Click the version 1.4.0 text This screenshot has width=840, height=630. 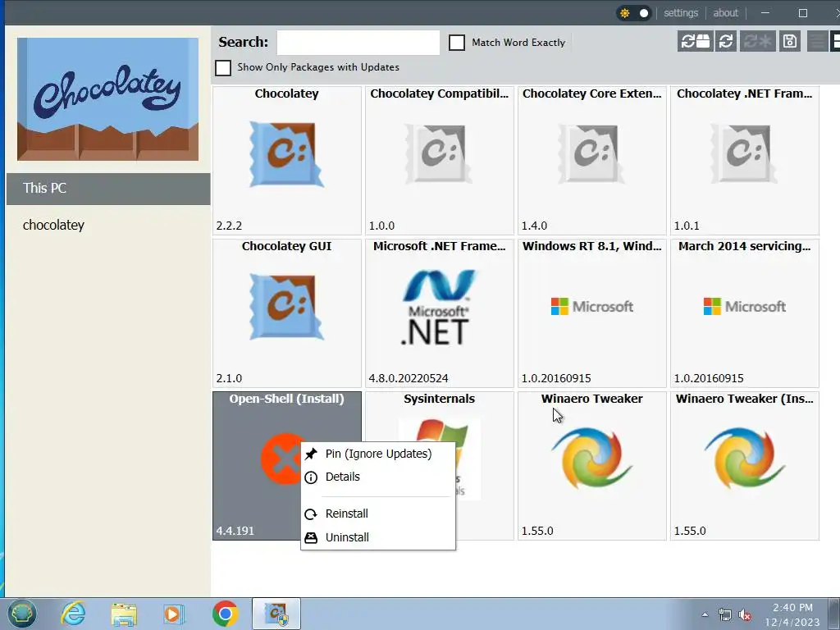534,226
